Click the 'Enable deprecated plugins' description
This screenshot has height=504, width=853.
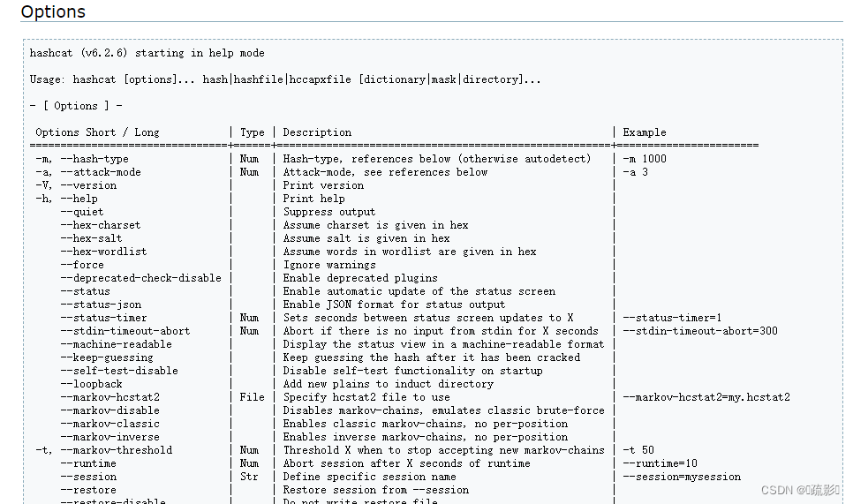[x=360, y=278]
